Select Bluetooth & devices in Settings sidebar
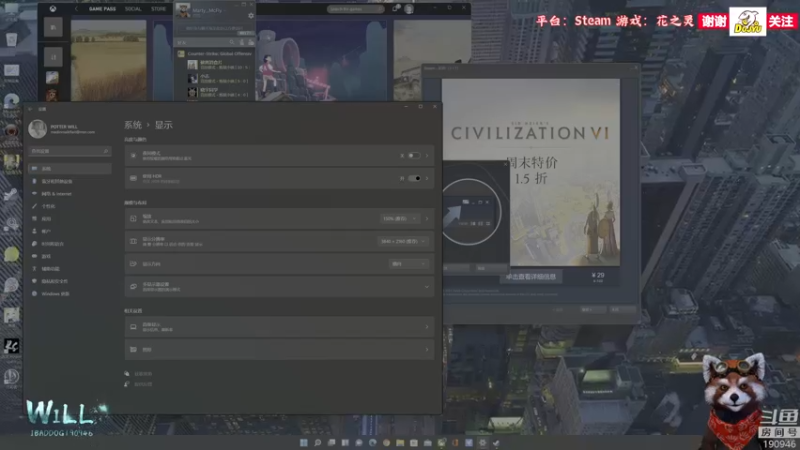800x450 pixels. click(70, 181)
